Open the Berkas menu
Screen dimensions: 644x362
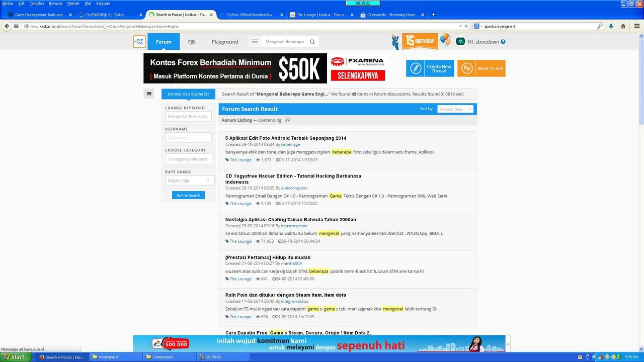click(x=8, y=4)
